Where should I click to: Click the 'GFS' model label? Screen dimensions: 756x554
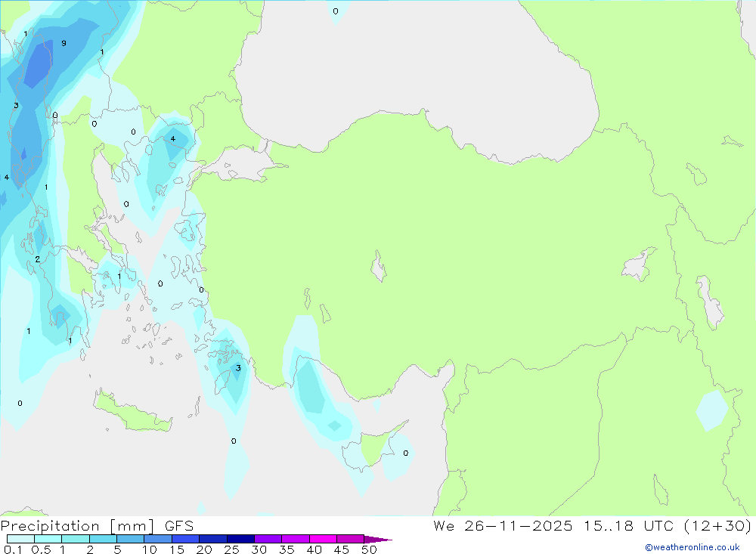tap(179, 526)
